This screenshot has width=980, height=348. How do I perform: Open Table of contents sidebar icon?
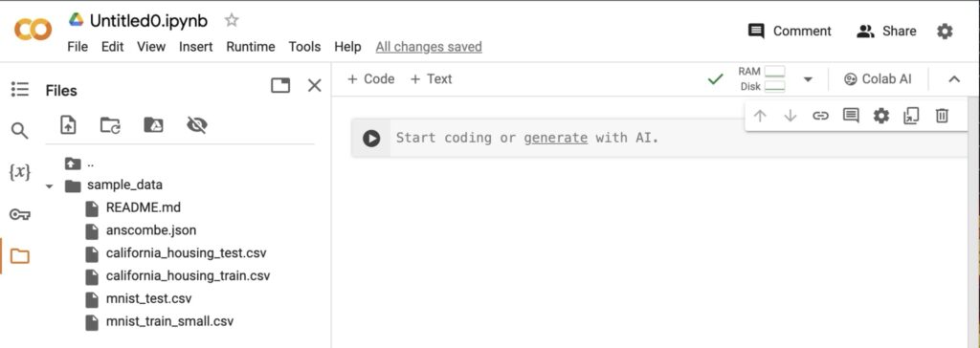point(20,89)
